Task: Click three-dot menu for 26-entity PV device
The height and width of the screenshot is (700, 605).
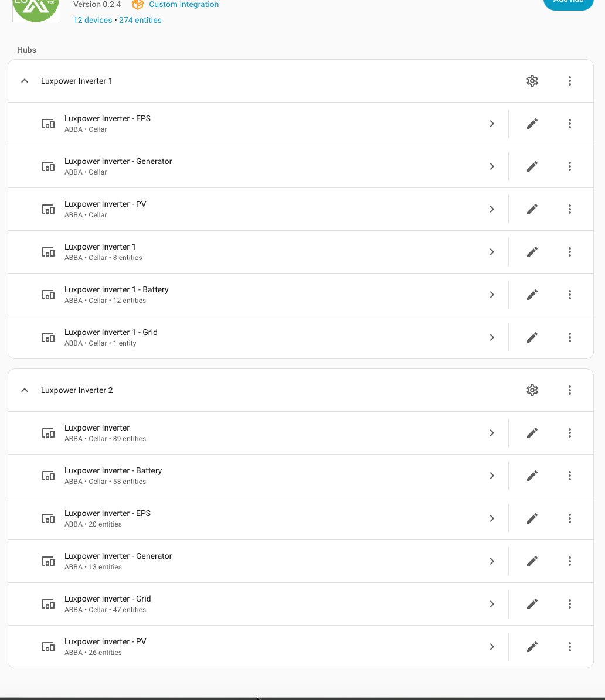Action: [570, 647]
